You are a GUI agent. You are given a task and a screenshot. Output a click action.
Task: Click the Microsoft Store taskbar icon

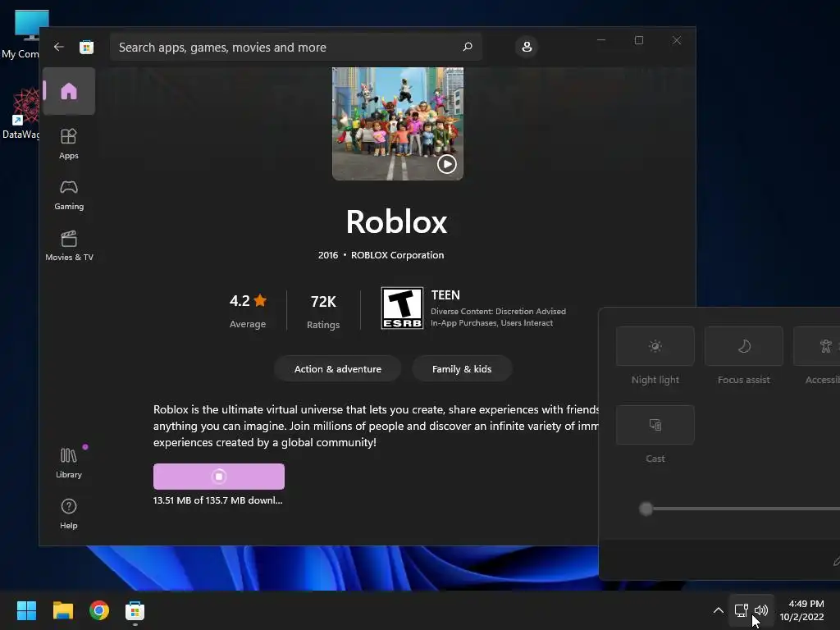pos(135,610)
